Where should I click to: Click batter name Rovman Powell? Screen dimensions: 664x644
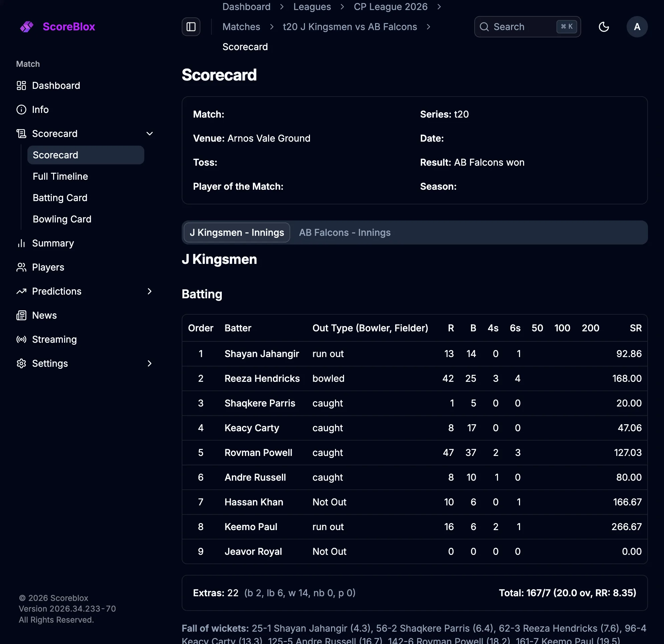coord(258,453)
